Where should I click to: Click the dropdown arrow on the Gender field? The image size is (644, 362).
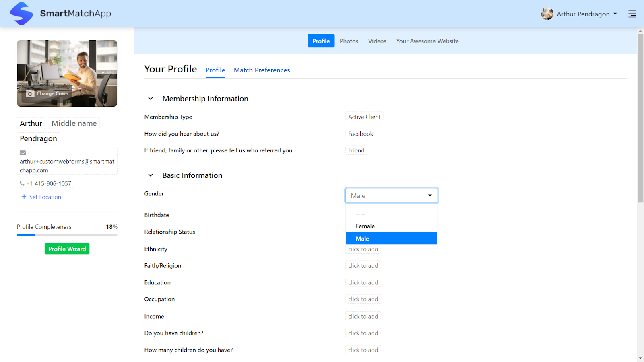(x=430, y=195)
